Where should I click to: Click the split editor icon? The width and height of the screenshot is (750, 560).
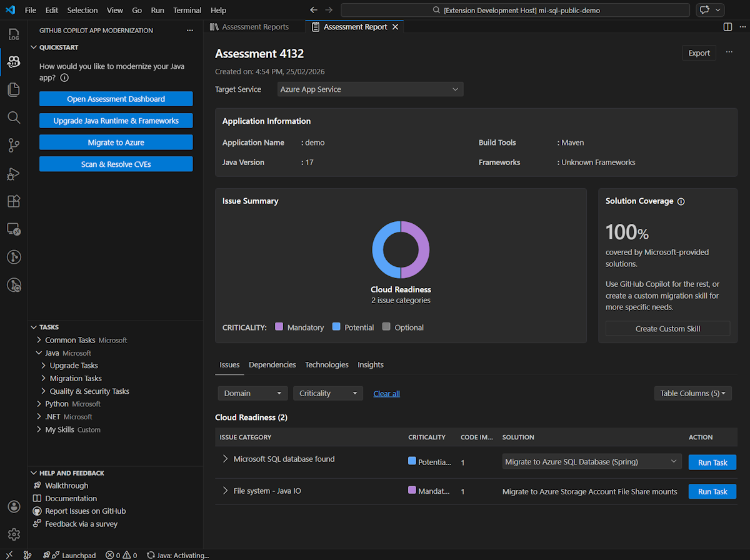(727, 27)
